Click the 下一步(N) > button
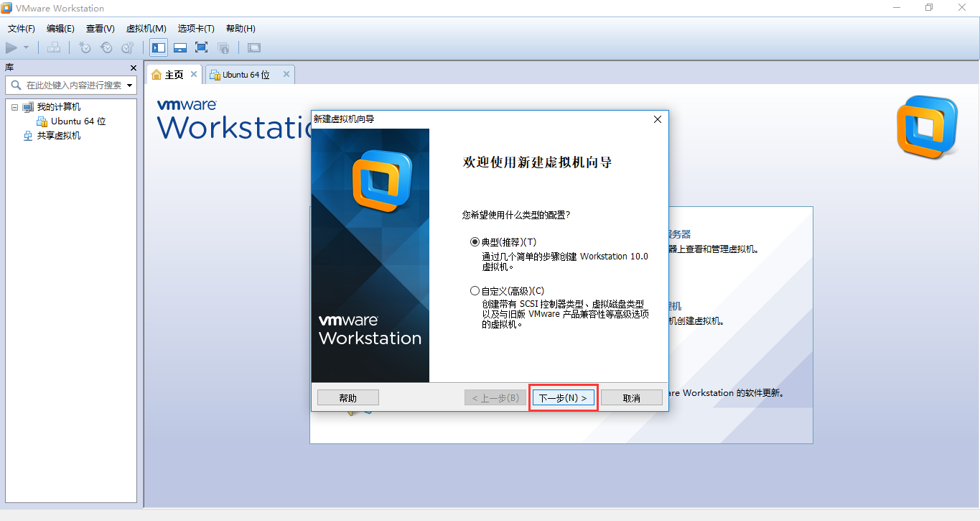The width and height of the screenshot is (980, 521). [563, 397]
